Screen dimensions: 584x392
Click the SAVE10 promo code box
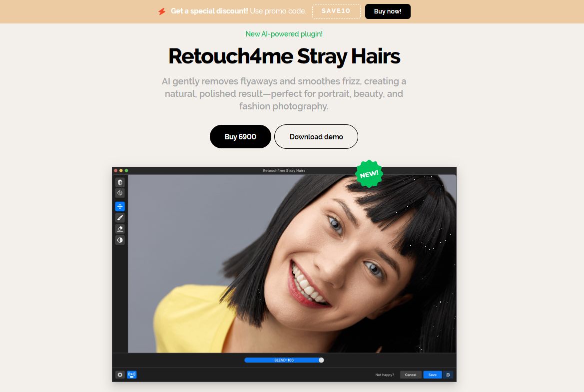pyautogui.click(x=336, y=11)
